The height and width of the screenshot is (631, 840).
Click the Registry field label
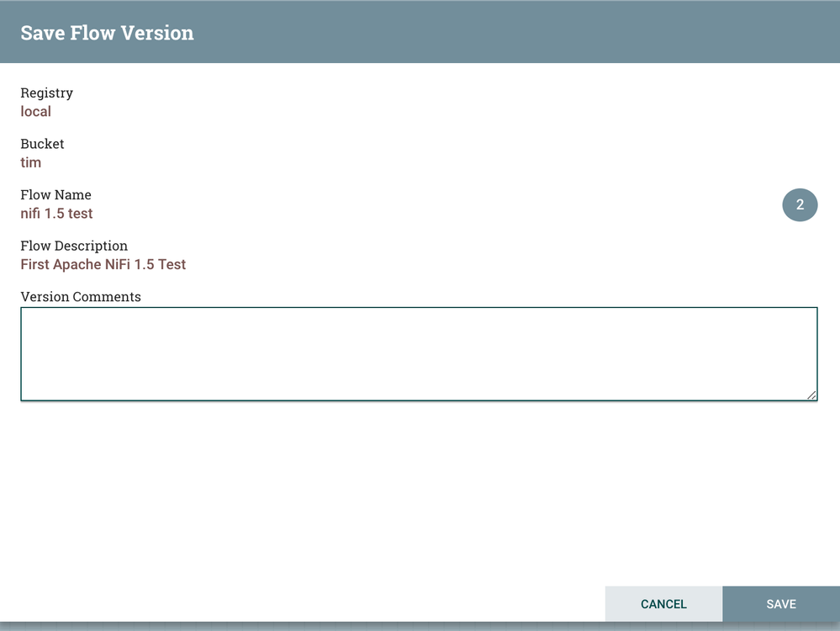[x=46, y=93]
